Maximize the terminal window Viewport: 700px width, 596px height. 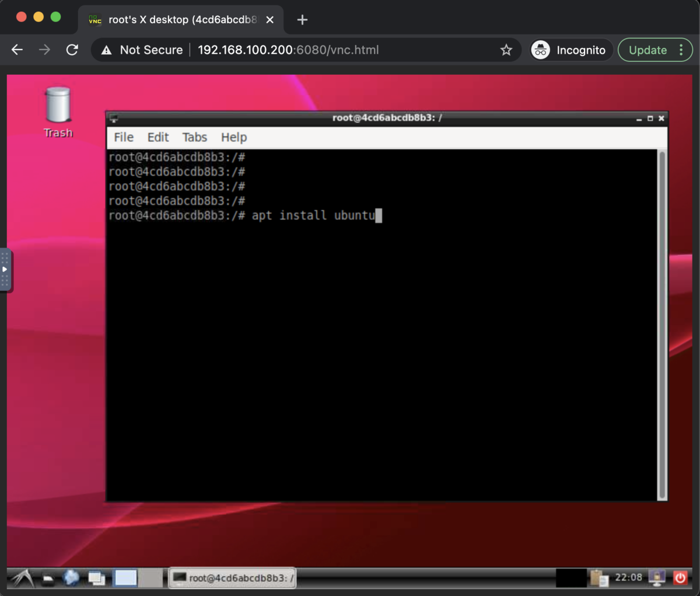click(x=650, y=118)
